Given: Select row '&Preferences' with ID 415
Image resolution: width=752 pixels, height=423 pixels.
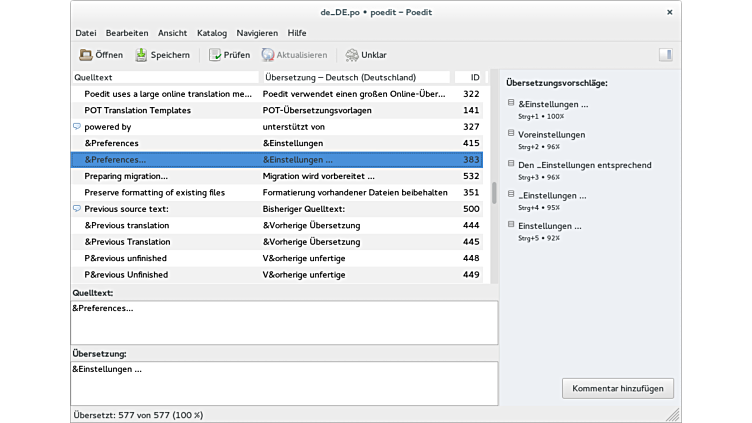Looking at the screenshot, I should [277, 143].
